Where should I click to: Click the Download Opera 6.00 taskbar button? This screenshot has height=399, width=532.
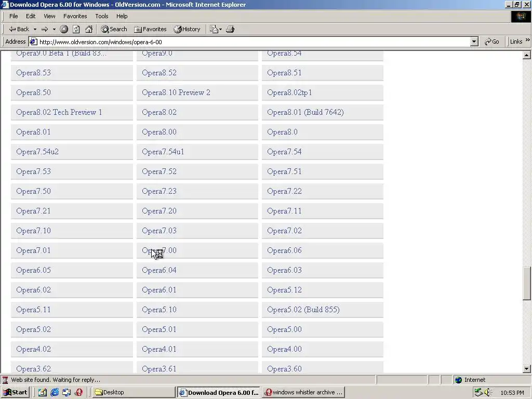click(x=219, y=392)
